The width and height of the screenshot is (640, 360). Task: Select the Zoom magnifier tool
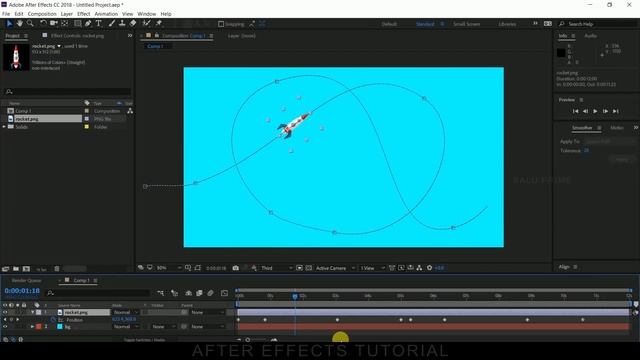30,24
